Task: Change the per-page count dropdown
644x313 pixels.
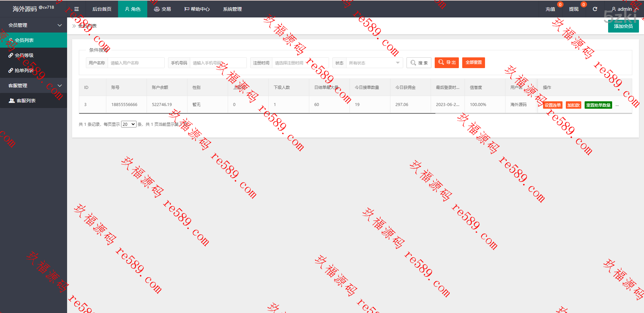Action: [128, 124]
